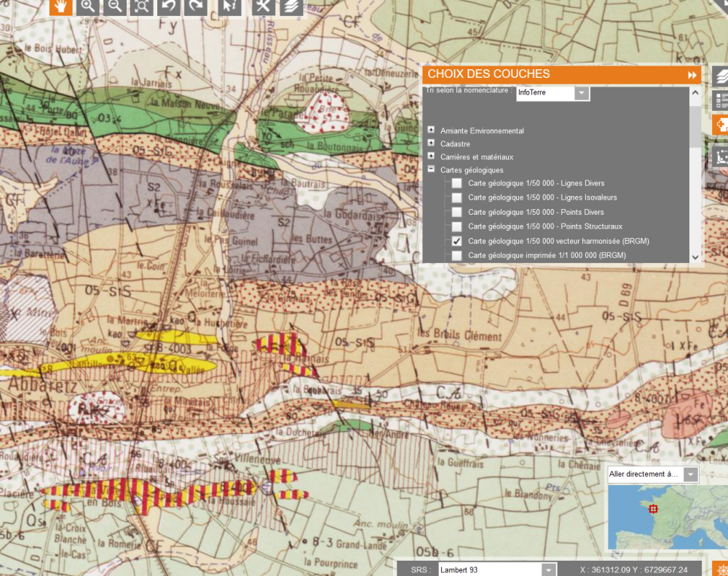Expand Amiante Environnemental layer group
This screenshot has width=728, height=576.
point(432,130)
